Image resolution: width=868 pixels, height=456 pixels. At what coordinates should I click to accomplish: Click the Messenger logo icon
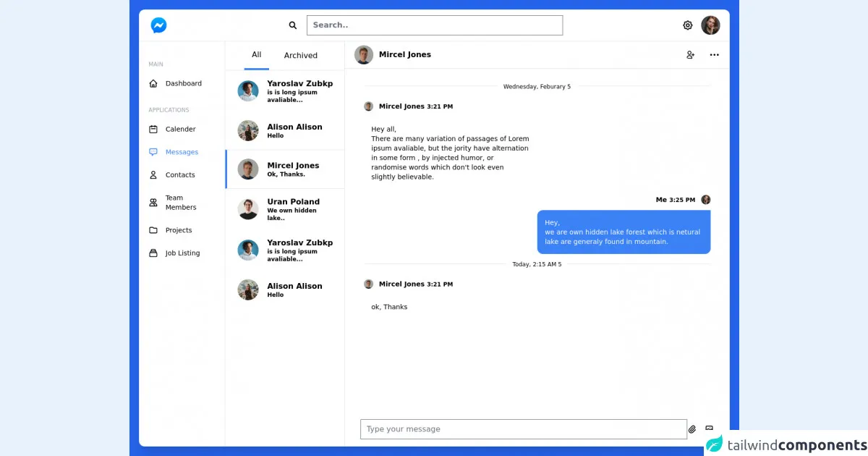tap(158, 25)
